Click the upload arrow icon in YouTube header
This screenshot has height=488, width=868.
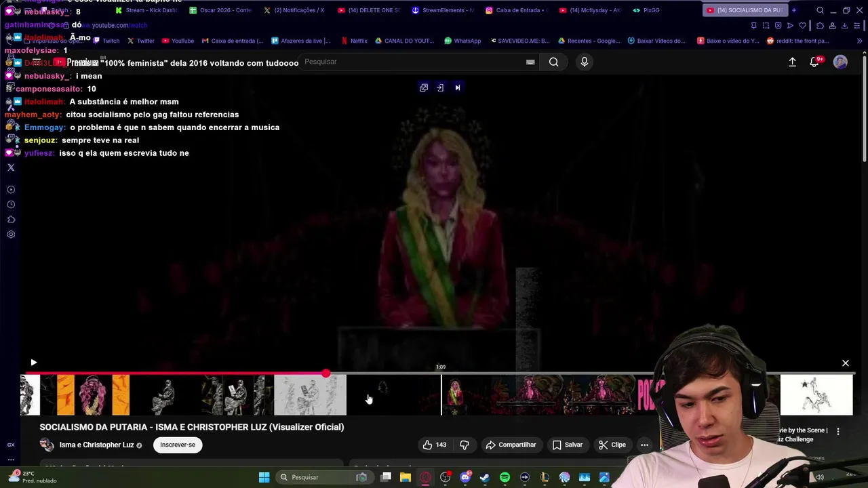click(x=792, y=62)
